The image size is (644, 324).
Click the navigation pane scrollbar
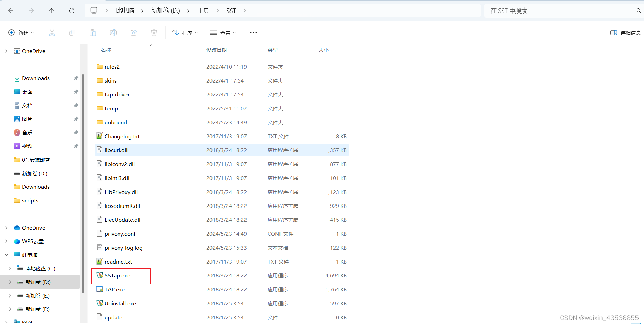pyautogui.click(x=83, y=183)
